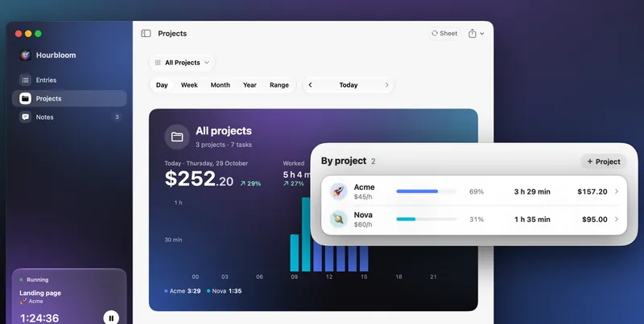Viewport: 644px width, 324px height.
Task: Click the Acme 69% share value
Action: coord(477,191)
